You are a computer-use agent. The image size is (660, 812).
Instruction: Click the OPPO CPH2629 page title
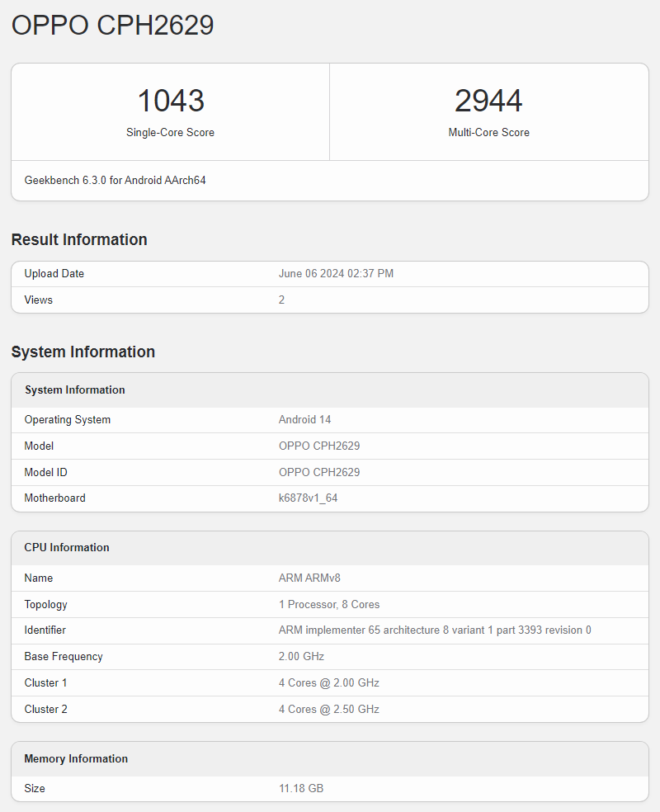pyautogui.click(x=111, y=26)
